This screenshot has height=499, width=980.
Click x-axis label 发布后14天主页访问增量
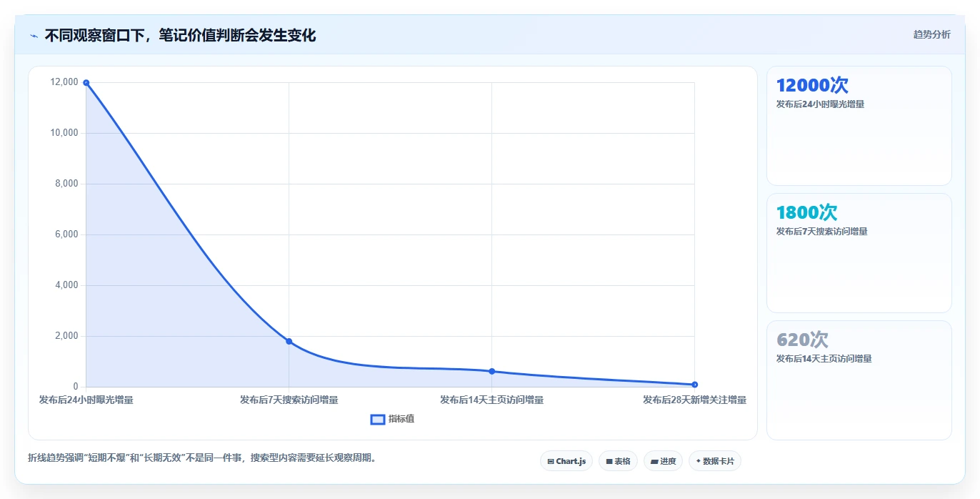491,400
